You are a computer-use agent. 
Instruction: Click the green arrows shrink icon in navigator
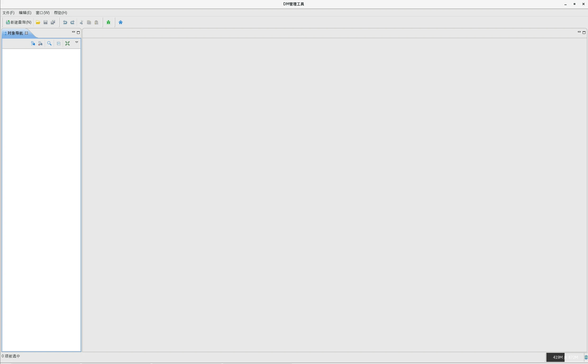67,43
